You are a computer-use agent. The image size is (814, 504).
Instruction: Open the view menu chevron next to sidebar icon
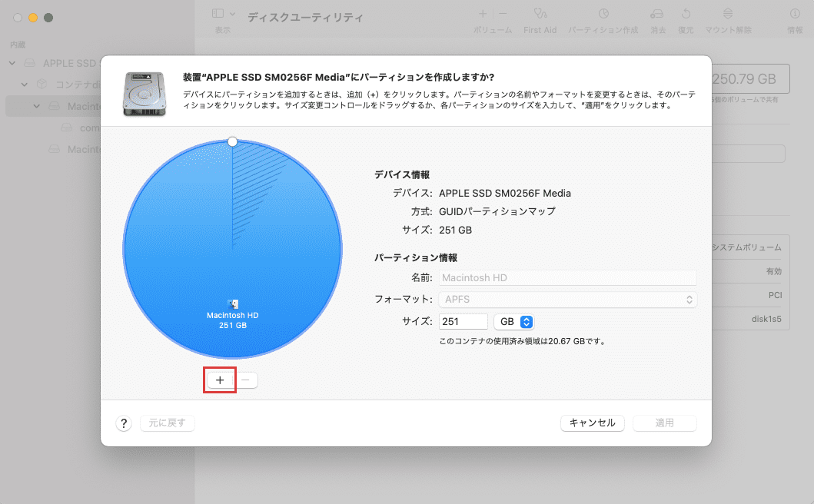pos(233,14)
